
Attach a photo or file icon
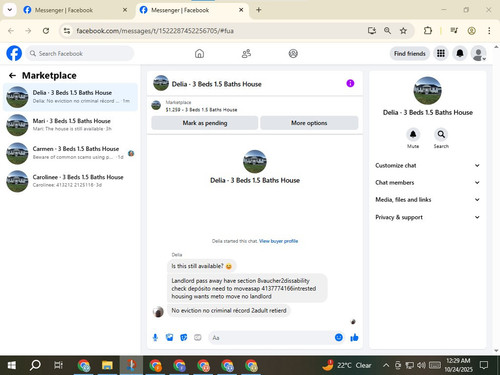(x=170, y=338)
